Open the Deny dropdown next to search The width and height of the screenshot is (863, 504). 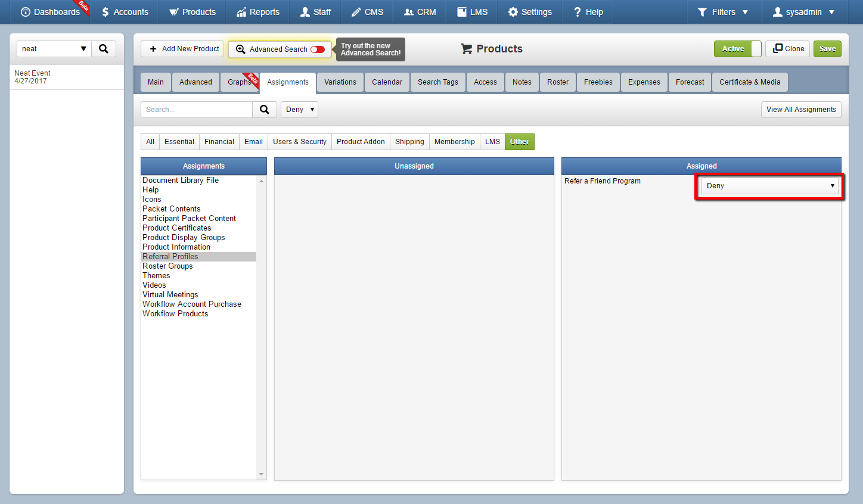pos(299,110)
